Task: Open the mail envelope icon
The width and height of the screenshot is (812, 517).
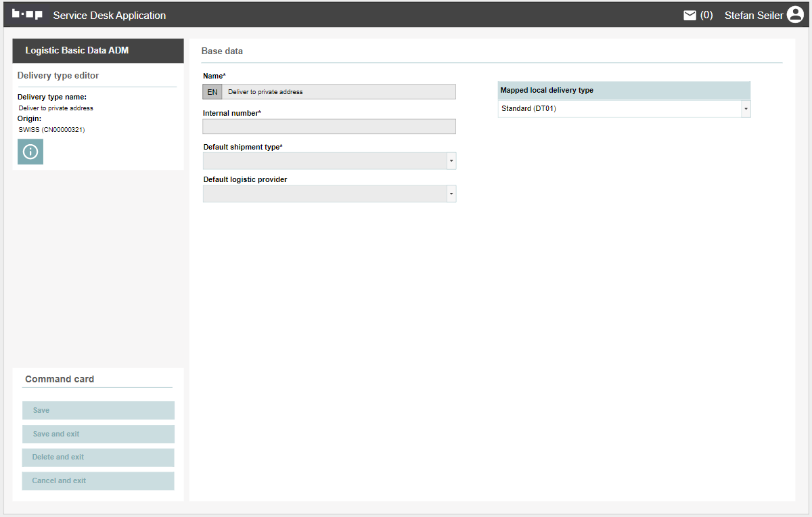Action: 690,15
